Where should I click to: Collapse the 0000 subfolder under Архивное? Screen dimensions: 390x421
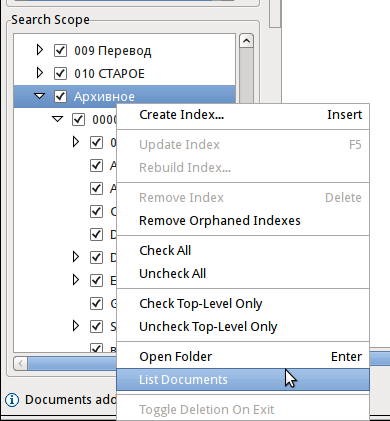(58, 119)
